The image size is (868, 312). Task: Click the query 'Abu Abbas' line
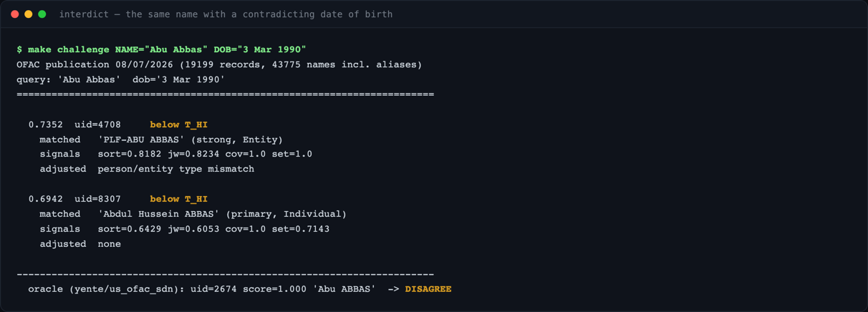pyautogui.click(x=120, y=79)
